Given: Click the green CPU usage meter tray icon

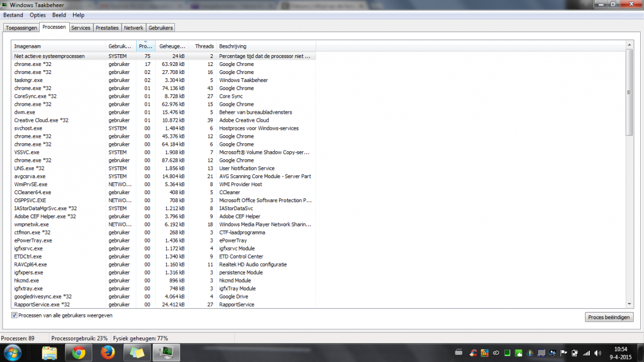Looking at the screenshot, I should pyautogui.click(x=507, y=353).
